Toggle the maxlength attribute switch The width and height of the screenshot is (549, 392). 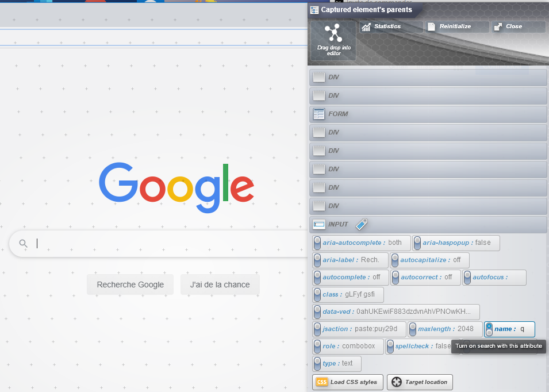[x=412, y=329]
